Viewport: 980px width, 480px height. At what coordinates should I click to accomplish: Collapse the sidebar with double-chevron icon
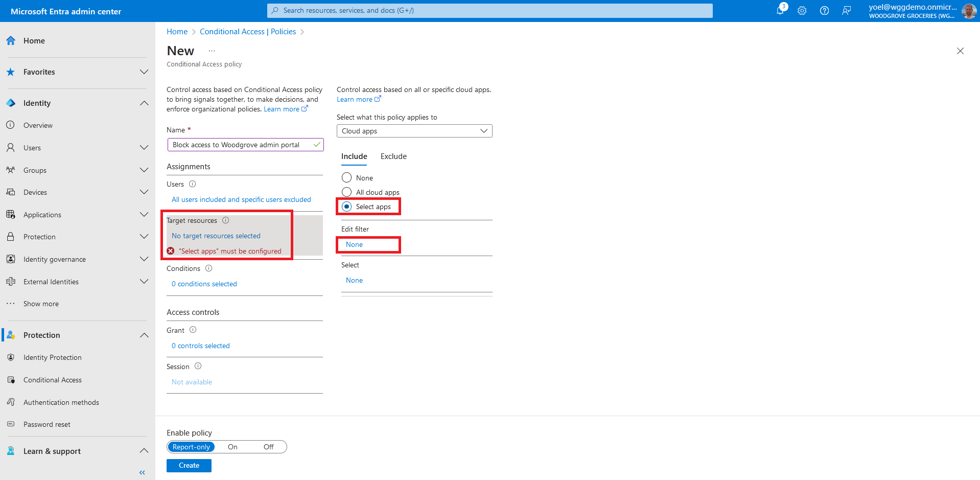click(142, 472)
